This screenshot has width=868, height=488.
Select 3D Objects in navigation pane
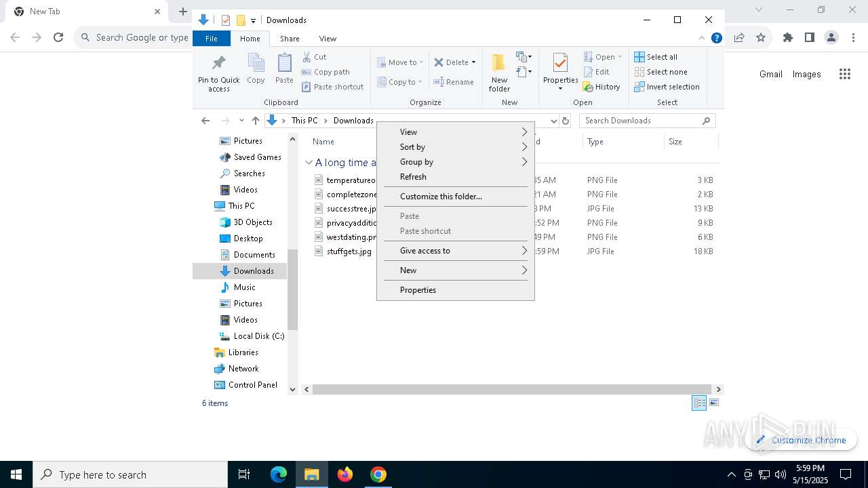(x=246, y=222)
